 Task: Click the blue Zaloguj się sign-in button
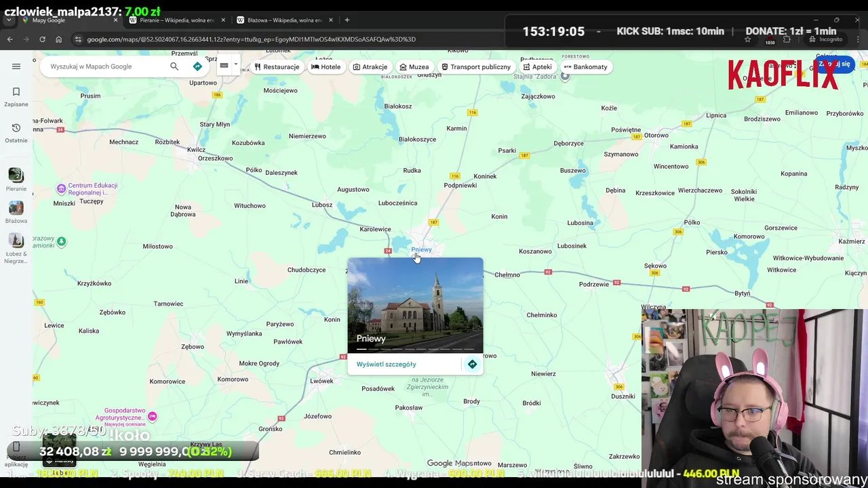click(835, 64)
